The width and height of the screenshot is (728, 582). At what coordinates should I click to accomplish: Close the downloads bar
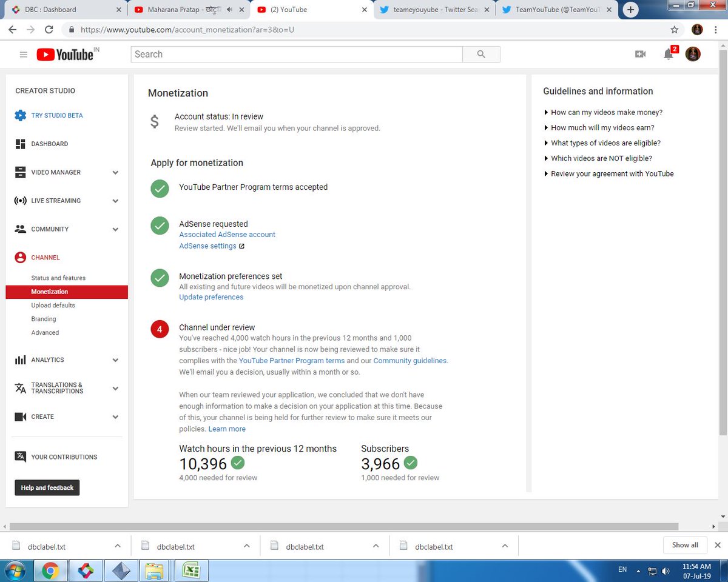pos(718,545)
